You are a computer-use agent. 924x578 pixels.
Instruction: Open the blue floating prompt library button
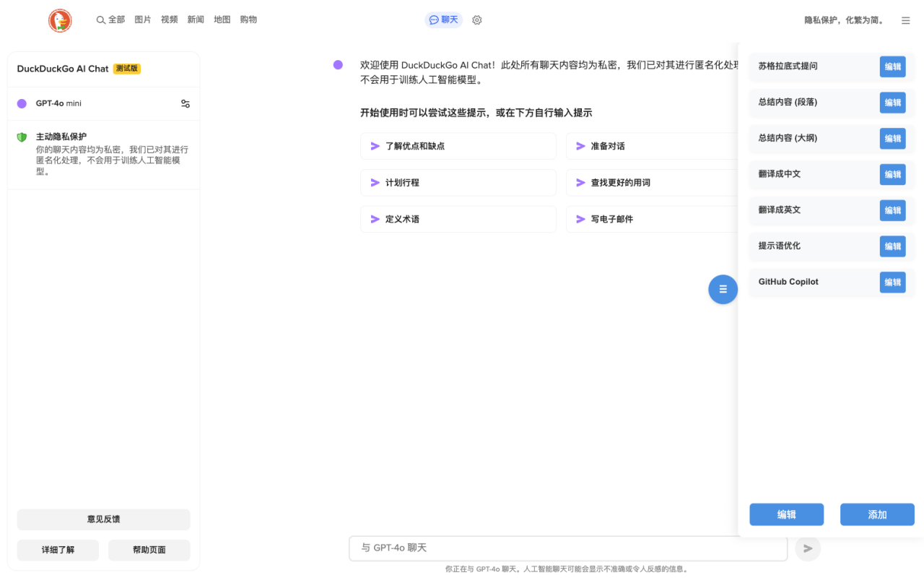coord(723,289)
